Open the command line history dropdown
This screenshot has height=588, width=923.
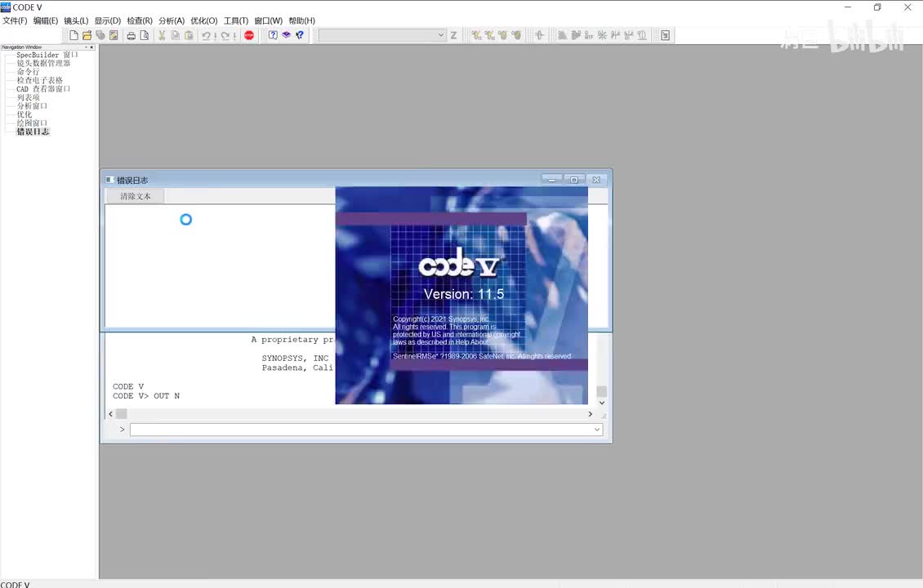tap(597, 430)
